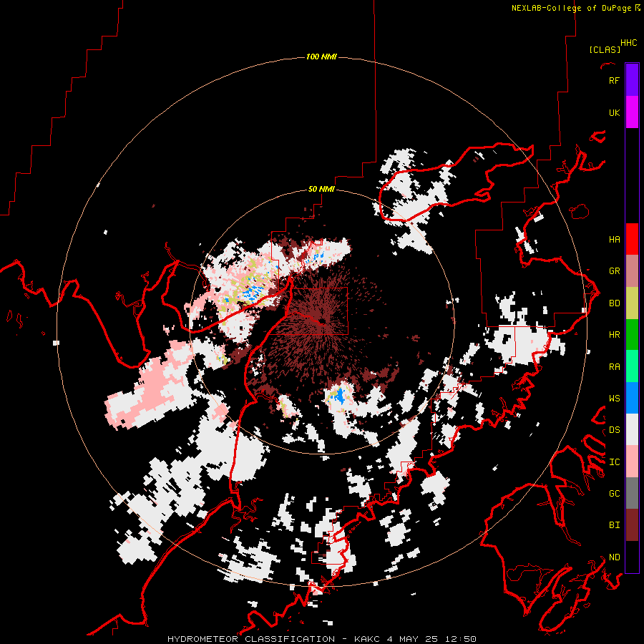644x644 pixels.
Task: Click the "BI" legend label
Action: [614, 525]
